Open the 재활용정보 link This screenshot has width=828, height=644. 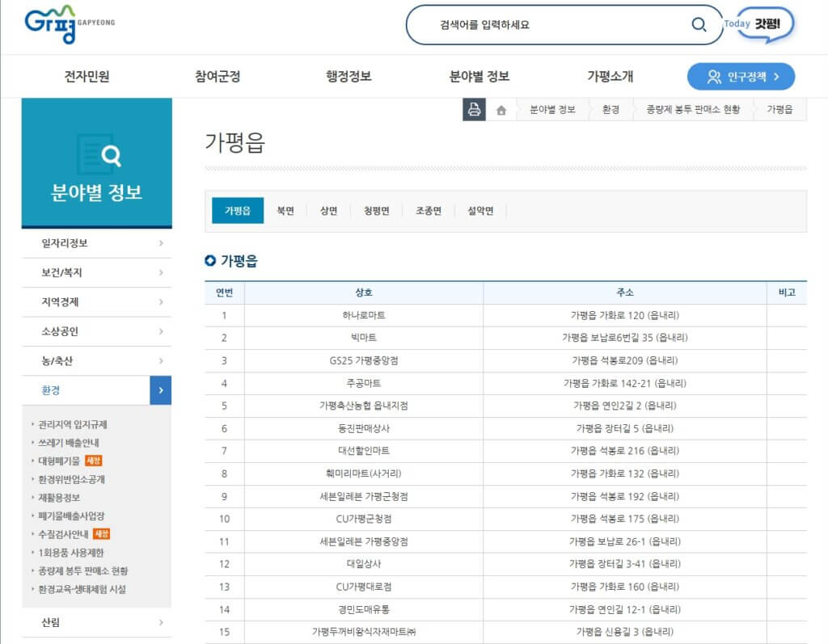(x=59, y=497)
